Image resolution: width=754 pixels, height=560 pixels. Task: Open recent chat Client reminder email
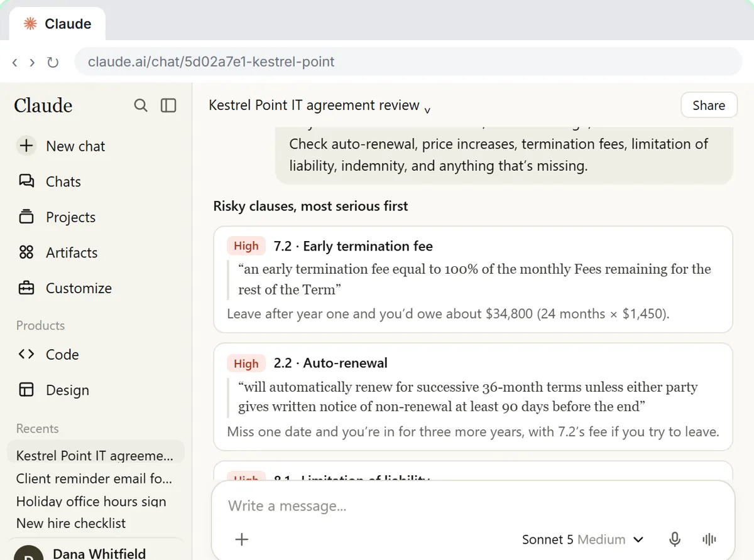click(94, 478)
